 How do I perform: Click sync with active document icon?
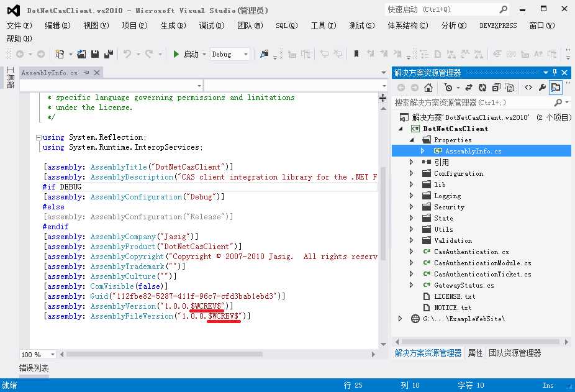pyautogui.click(x=469, y=88)
